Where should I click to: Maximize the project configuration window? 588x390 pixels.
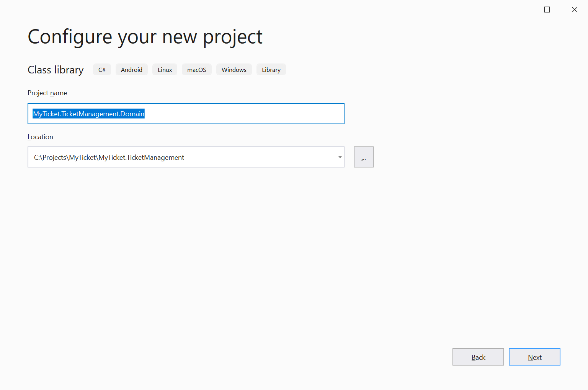pyautogui.click(x=547, y=10)
